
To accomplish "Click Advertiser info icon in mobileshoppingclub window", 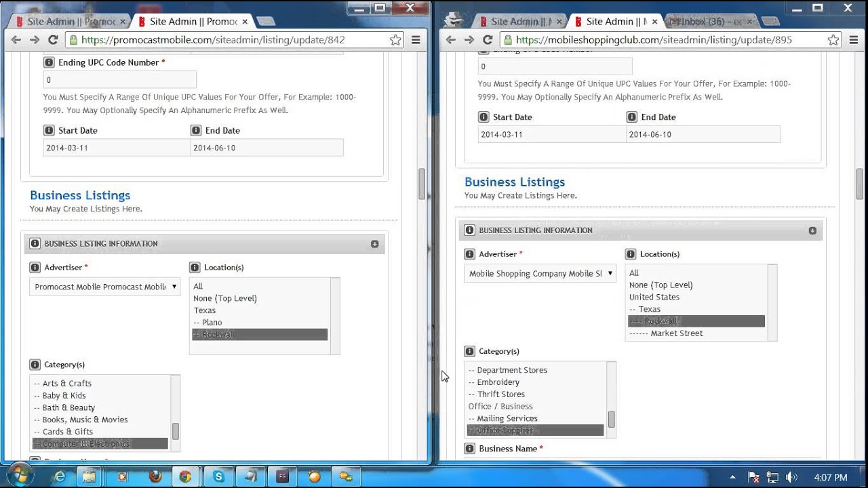I will [469, 254].
